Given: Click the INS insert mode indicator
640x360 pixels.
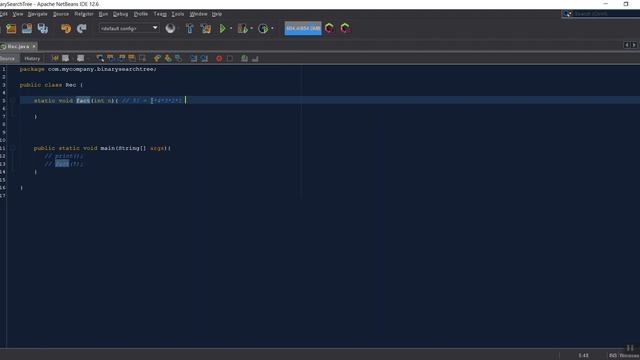Looking at the screenshot, I should coord(613,356).
